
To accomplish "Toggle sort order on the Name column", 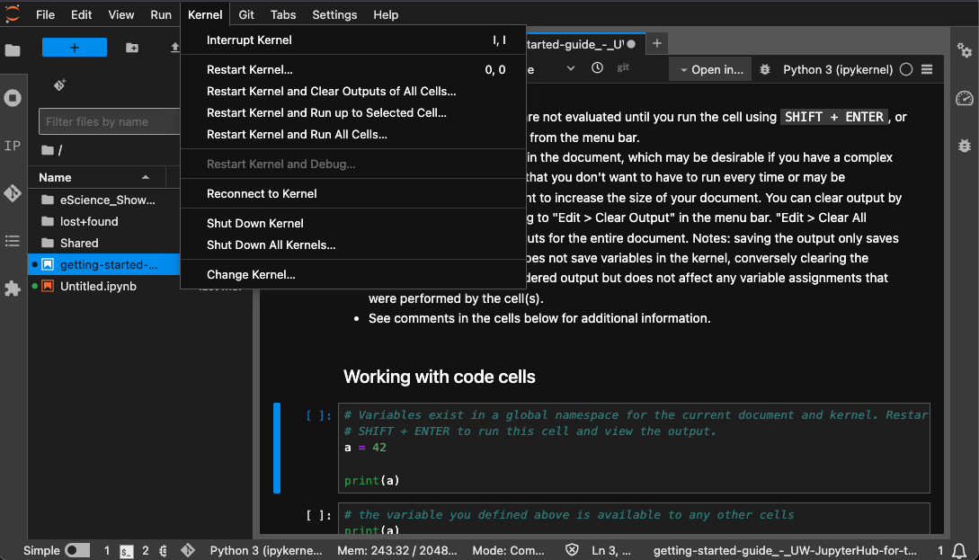I will 54,177.
